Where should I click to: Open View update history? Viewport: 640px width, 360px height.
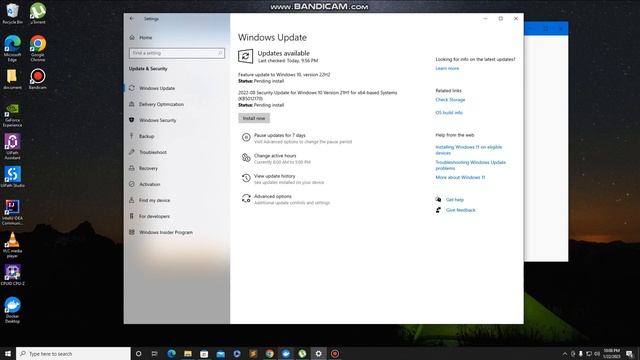274,176
